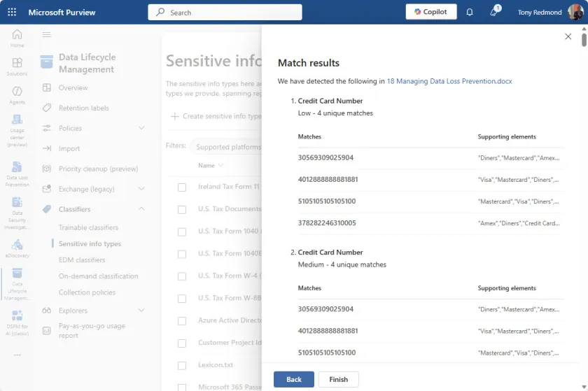Open DSPM for AI rail icon
Image resolution: width=588 pixels, height=391 pixels.
[x=17, y=316]
